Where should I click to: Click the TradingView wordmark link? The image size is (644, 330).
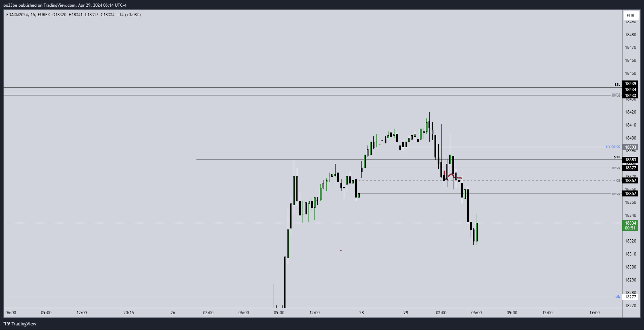(x=24, y=324)
